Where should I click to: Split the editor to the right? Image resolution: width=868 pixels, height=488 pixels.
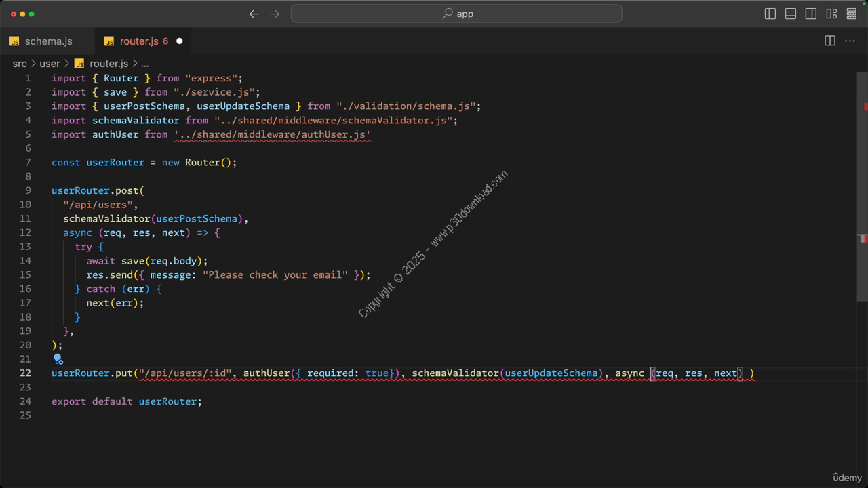coord(830,41)
